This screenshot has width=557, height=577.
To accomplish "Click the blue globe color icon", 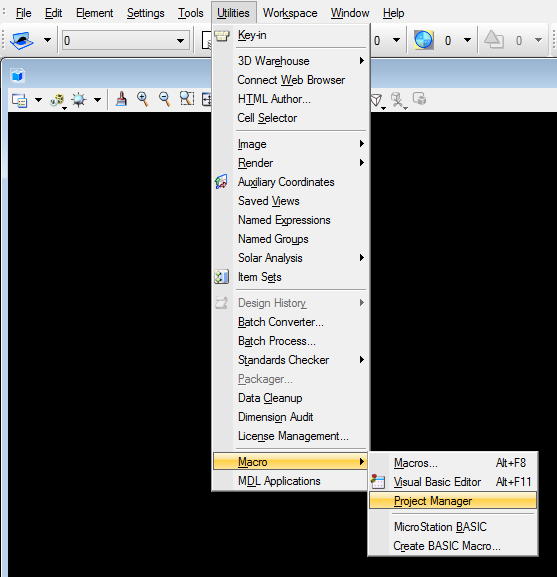I will pyautogui.click(x=423, y=40).
